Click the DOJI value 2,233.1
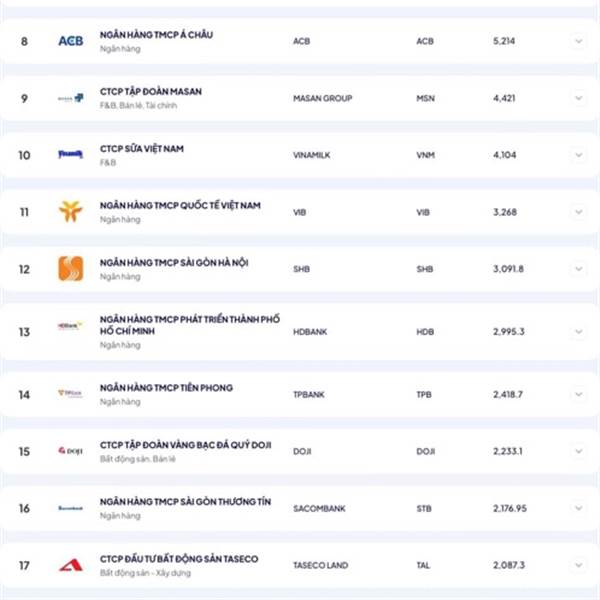This screenshot has height=600, width=600. click(509, 451)
